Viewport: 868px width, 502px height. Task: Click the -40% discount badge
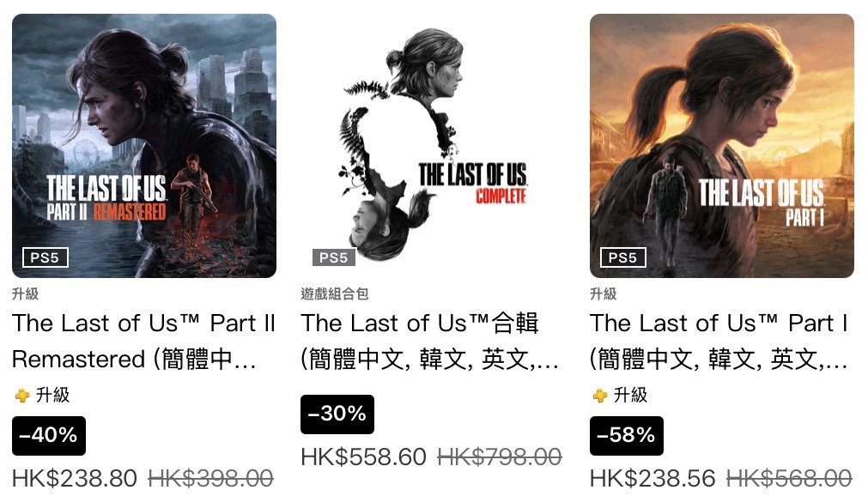pos(49,436)
